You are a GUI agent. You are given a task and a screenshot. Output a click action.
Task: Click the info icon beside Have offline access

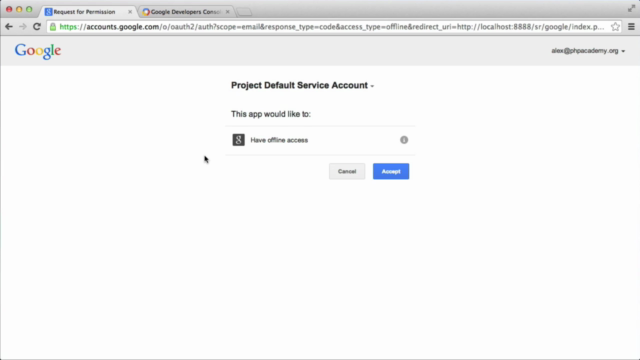404,140
